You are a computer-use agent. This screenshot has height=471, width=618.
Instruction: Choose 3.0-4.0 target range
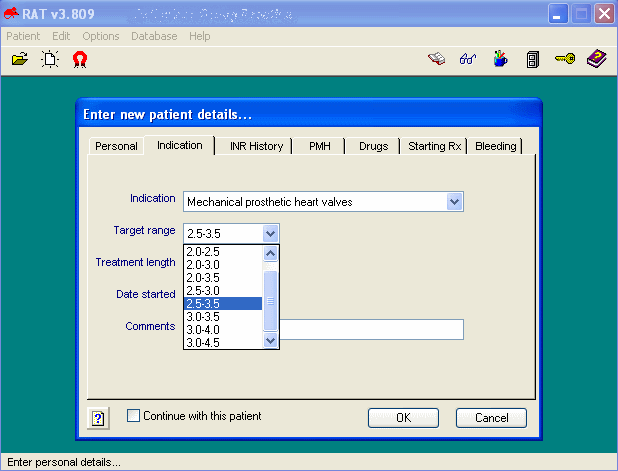coord(223,330)
